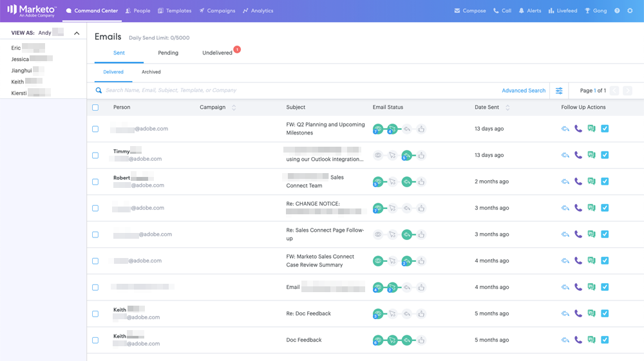The height and width of the screenshot is (361, 644).
Task: Click reply icon in Re: CHANGE NOTICE row
Action: click(565, 208)
